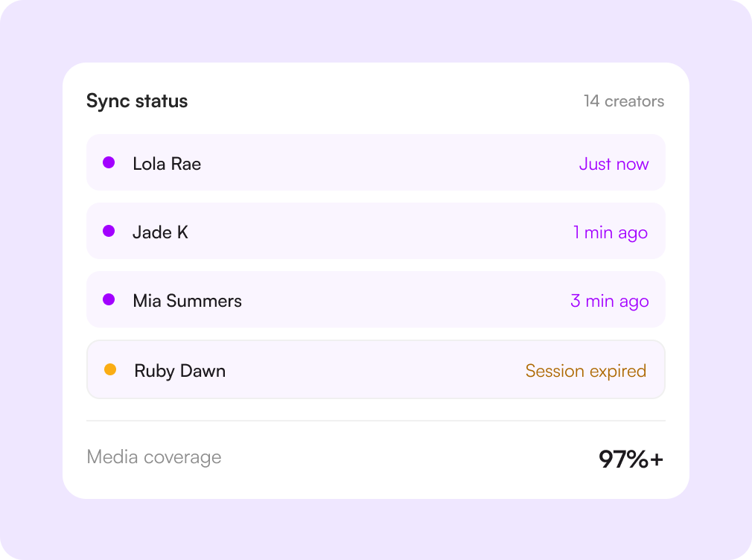Click the purple status dot beside Jade K

[109, 232]
